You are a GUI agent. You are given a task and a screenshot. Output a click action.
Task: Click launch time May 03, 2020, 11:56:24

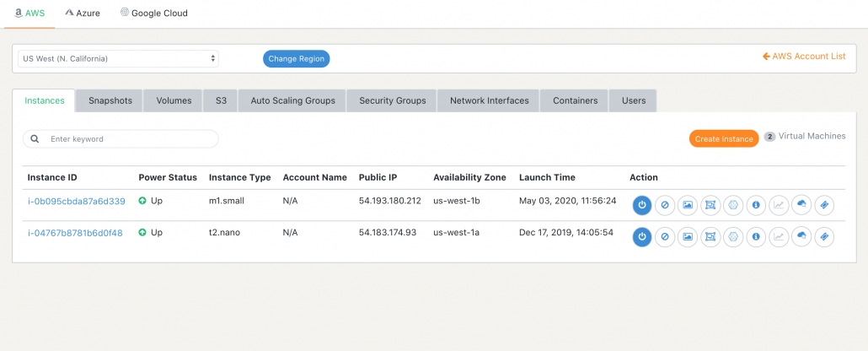[x=567, y=201]
